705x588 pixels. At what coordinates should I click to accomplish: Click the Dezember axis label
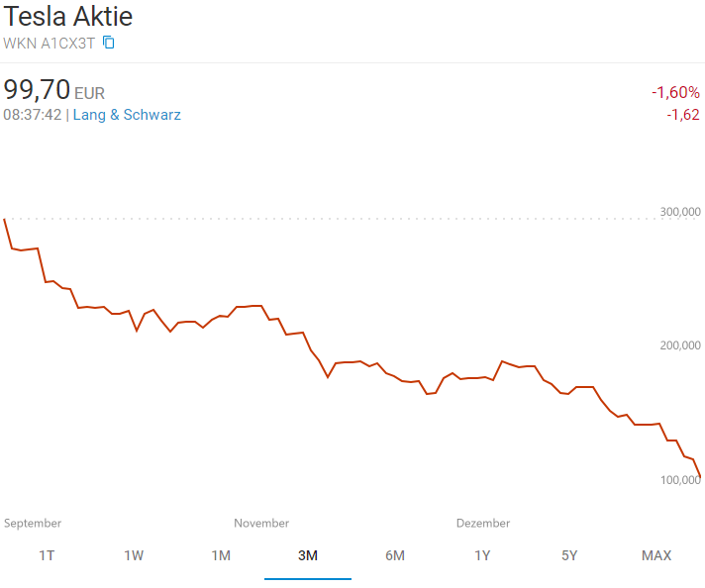(x=483, y=523)
